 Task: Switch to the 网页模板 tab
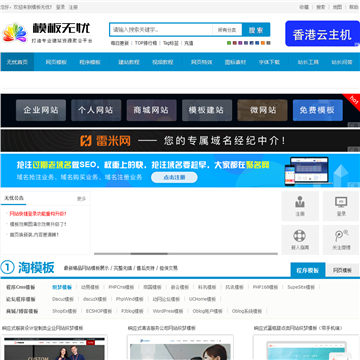(x=343, y=270)
